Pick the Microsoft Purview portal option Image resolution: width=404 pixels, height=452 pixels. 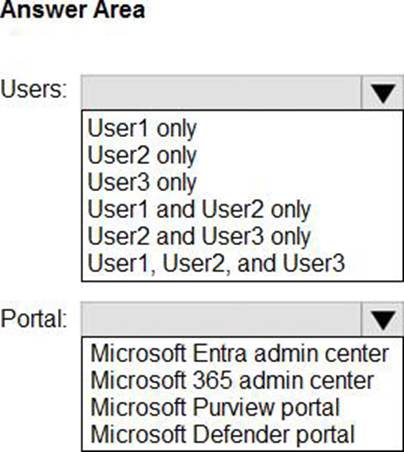coord(215,408)
